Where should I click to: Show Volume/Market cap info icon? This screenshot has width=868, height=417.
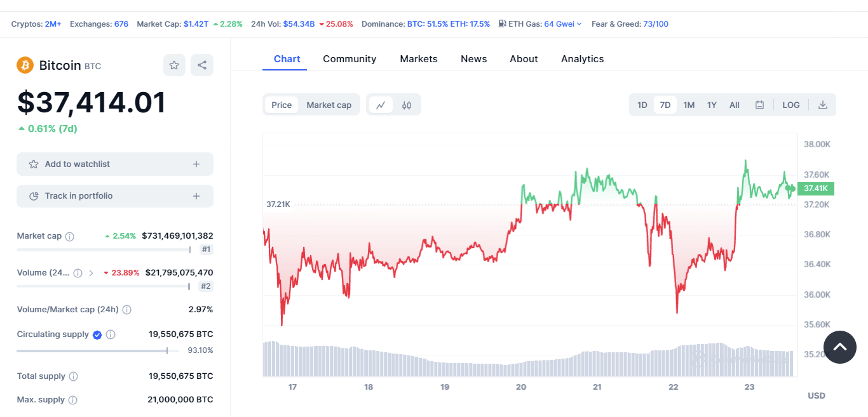coord(127,310)
